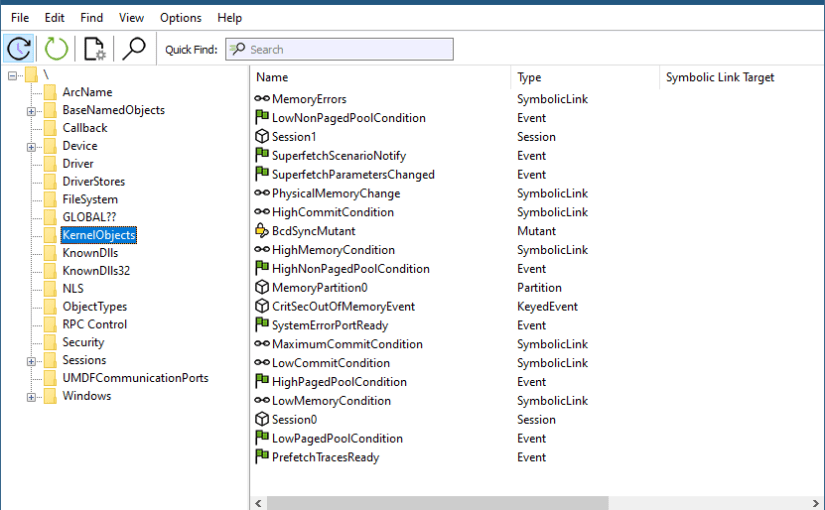The width and height of the screenshot is (825, 510).
Task: Expand the Sessions tree node
Action: tap(32, 362)
